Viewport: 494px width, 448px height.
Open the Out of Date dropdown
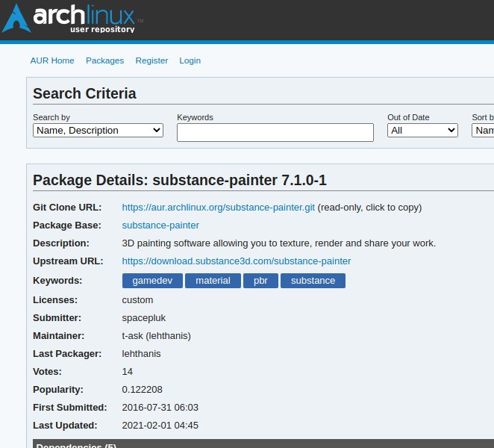[422, 131]
